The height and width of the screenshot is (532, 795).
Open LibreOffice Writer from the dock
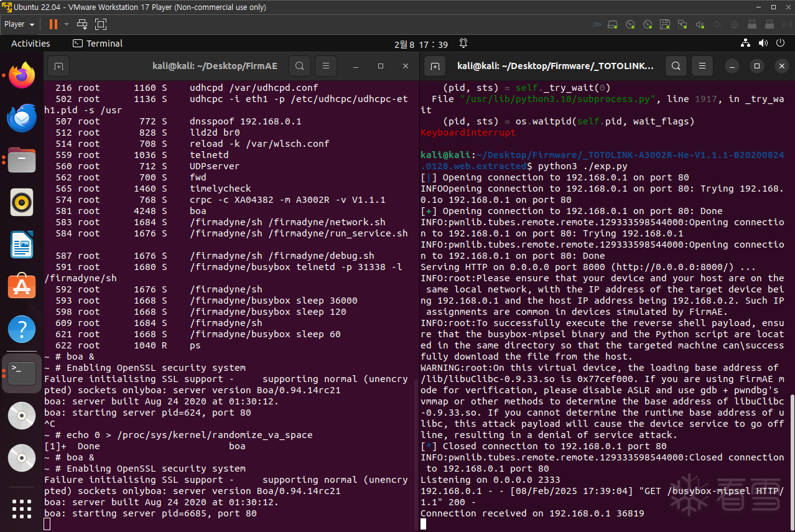click(x=22, y=245)
